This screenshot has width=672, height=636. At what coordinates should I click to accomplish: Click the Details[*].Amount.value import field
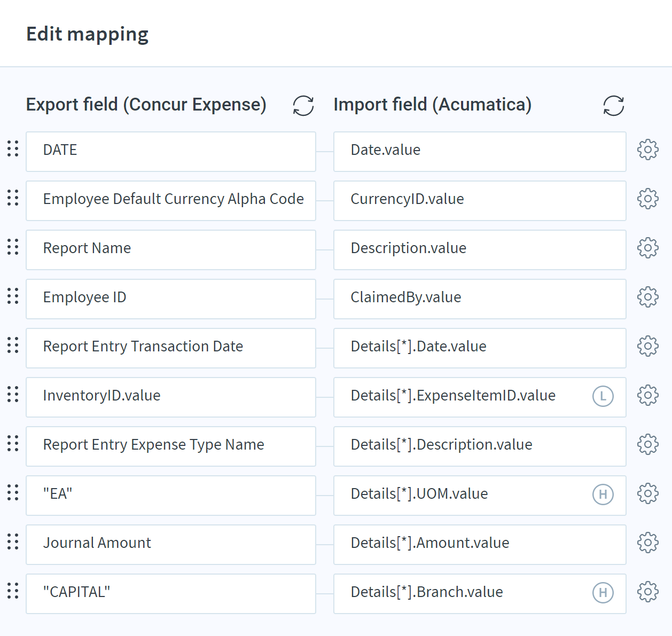(480, 545)
